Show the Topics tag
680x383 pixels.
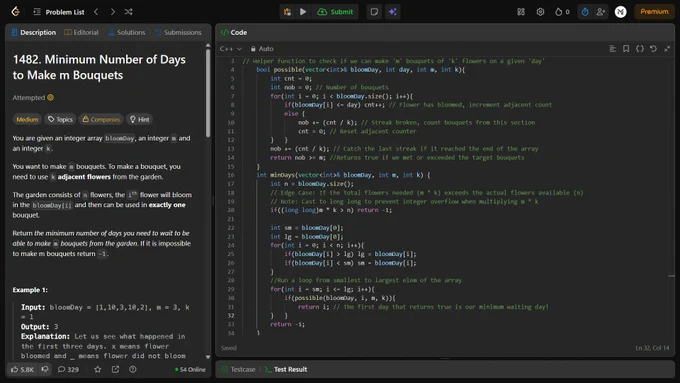[x=60, y=119]
